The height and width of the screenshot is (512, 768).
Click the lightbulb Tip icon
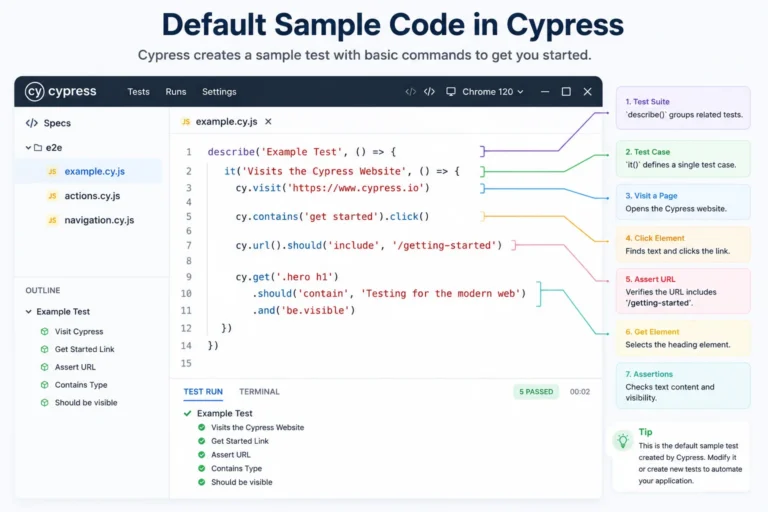623,440
